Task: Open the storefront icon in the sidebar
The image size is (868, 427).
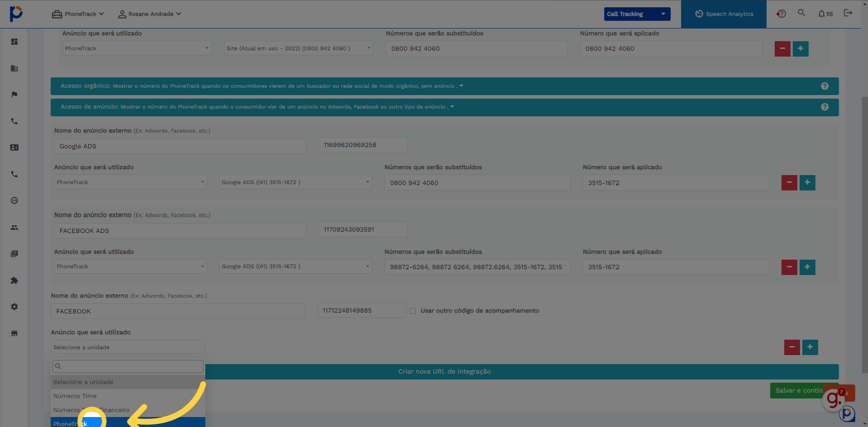Action: click(x=14, y=333)
